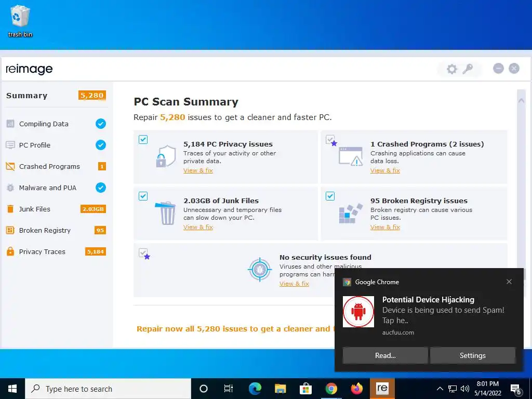This screenshot has height=399, width=532.
Task: Select Crashed Programs in sidebar
Action: tap(56, 166)
